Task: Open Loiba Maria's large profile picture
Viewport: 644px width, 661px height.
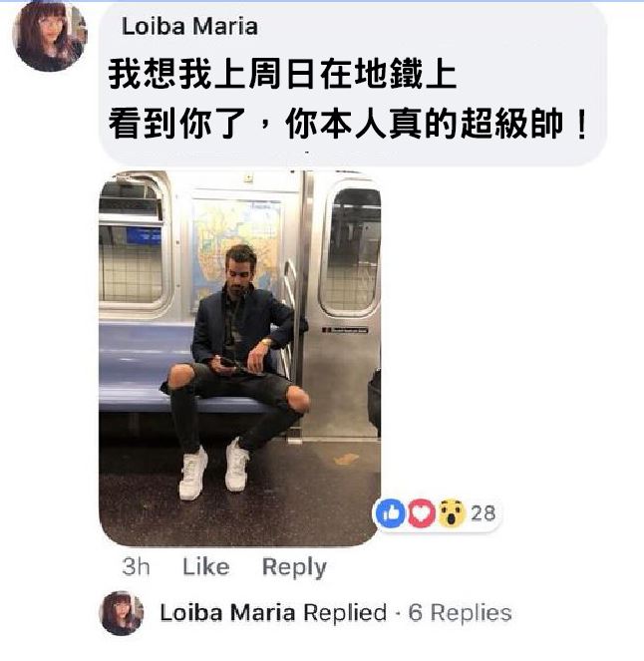Action: (49, 36)
